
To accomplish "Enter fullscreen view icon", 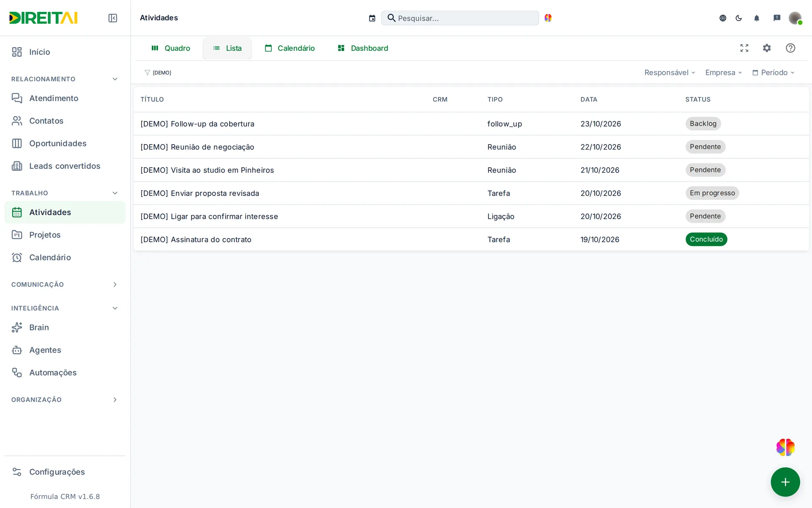I will [744, 48].
